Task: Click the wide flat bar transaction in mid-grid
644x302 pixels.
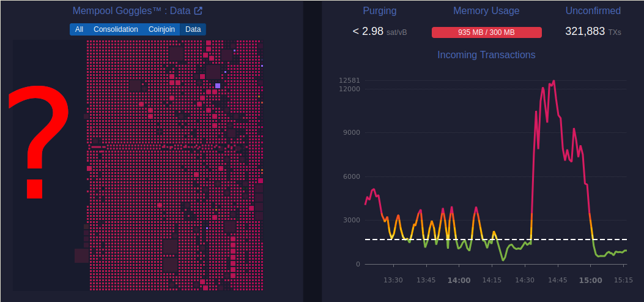Action: click(x=96, y=147)
